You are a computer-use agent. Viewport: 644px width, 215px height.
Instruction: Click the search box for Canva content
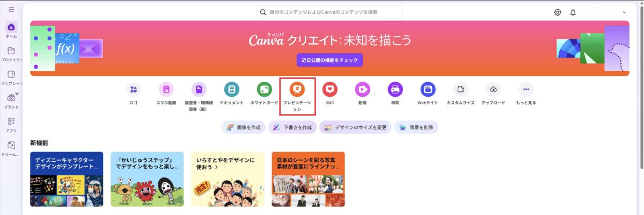pos(330,12)
